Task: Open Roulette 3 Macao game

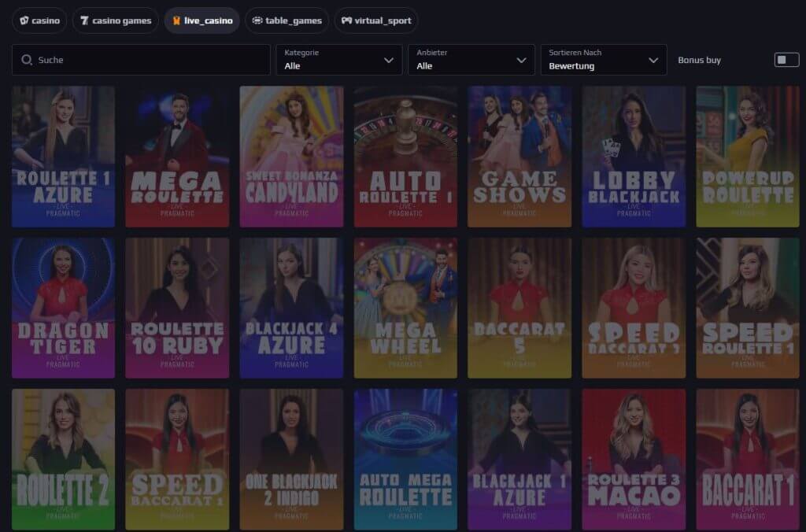Action: pos(634,459)
